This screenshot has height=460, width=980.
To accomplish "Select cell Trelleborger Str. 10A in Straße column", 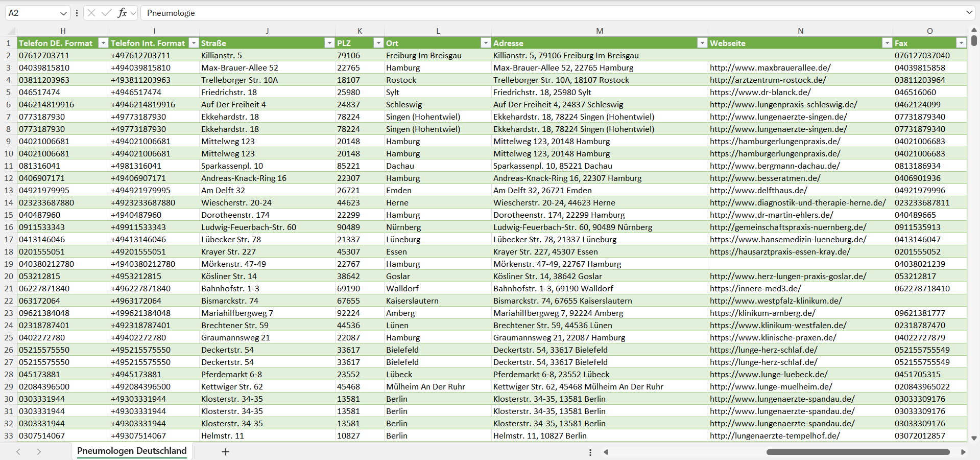I will point(267,80).
